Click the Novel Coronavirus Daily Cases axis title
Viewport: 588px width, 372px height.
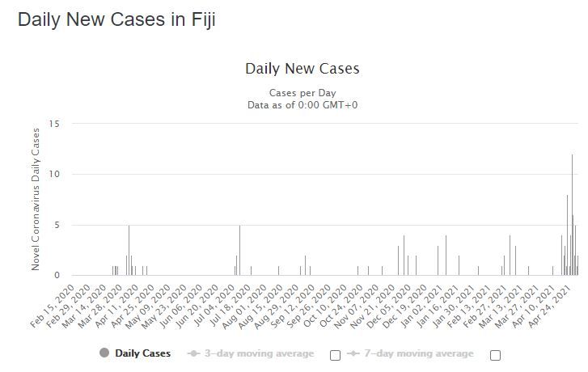[x=36, y=200]
